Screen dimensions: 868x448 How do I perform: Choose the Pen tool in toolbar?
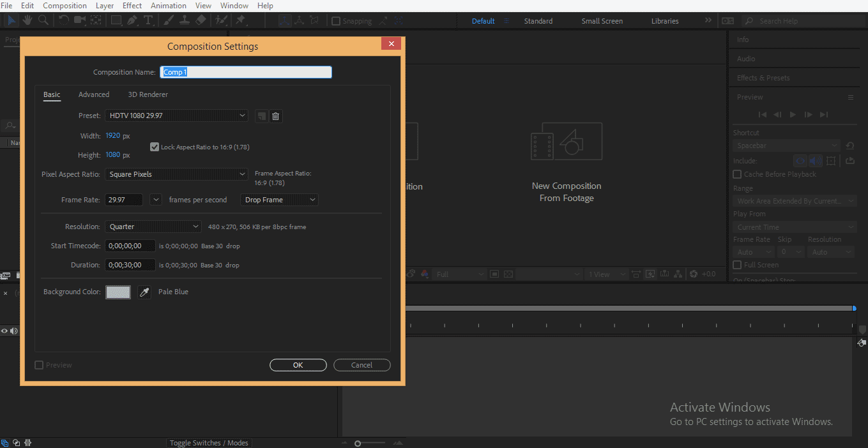tap(132, 20)
